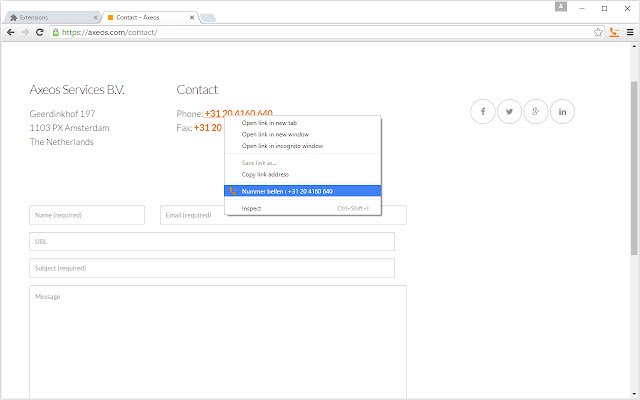Image resolution: width=640 pixels, height=400 pixels.
Task: Open the Chrome hamburger menu
Action: 630,32
